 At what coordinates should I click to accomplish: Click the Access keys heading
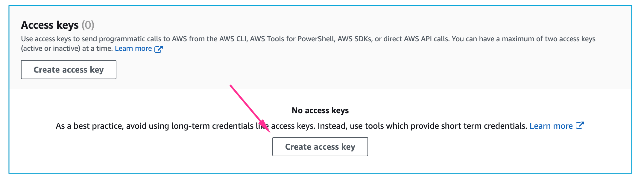tap(50, 25)
